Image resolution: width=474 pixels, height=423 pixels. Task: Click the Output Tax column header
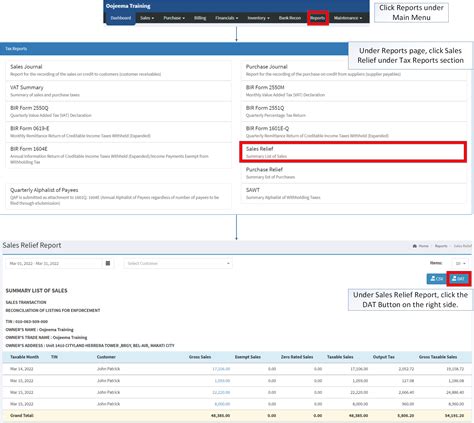point(384,357)
